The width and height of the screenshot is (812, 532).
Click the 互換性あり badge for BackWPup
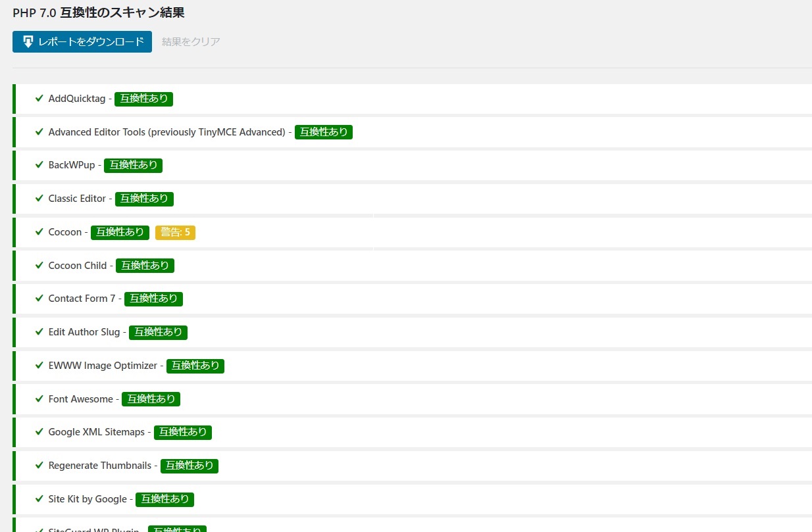coord(133,165)
